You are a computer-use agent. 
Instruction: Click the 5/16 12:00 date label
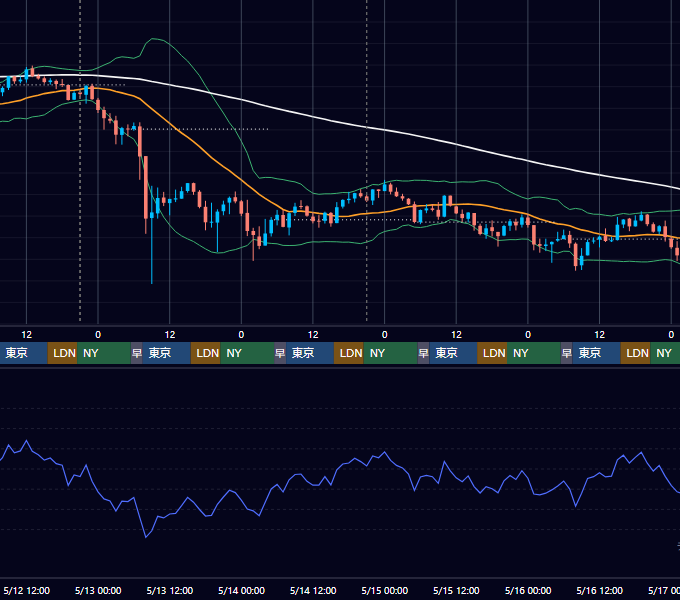599,590
